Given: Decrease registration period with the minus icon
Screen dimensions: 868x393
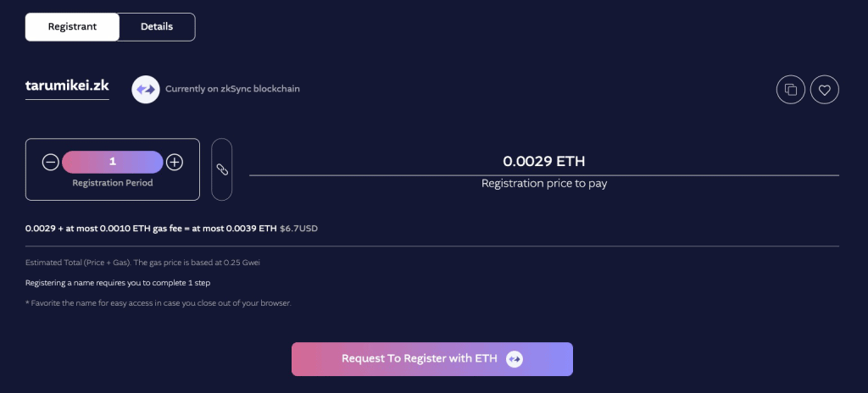Looking at the screenshot, I should [x=50, y=162].
